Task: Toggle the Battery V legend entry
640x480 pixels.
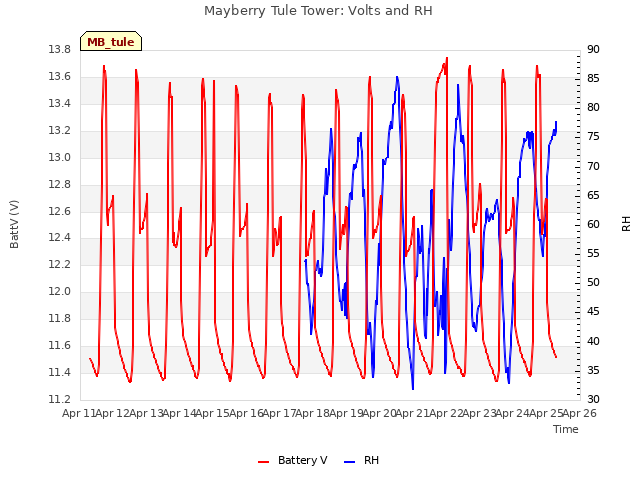Action: click(x=292, y=460)
